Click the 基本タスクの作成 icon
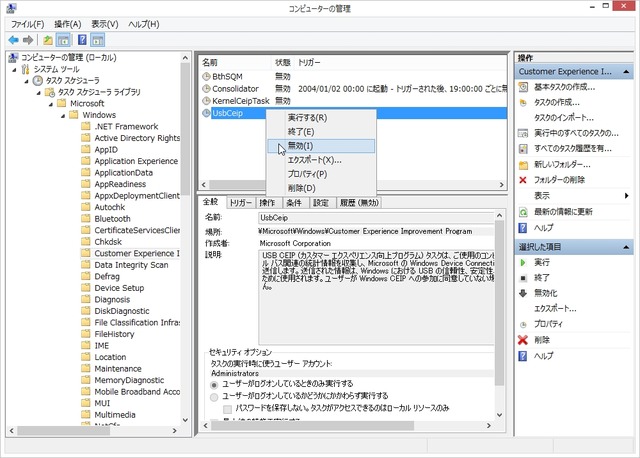The width and height of the screenshot is (640, 458). (x=523, y=87)
